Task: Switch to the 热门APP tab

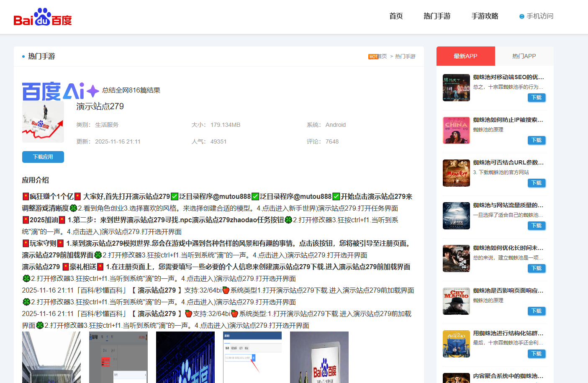Action: coord(524,56)
